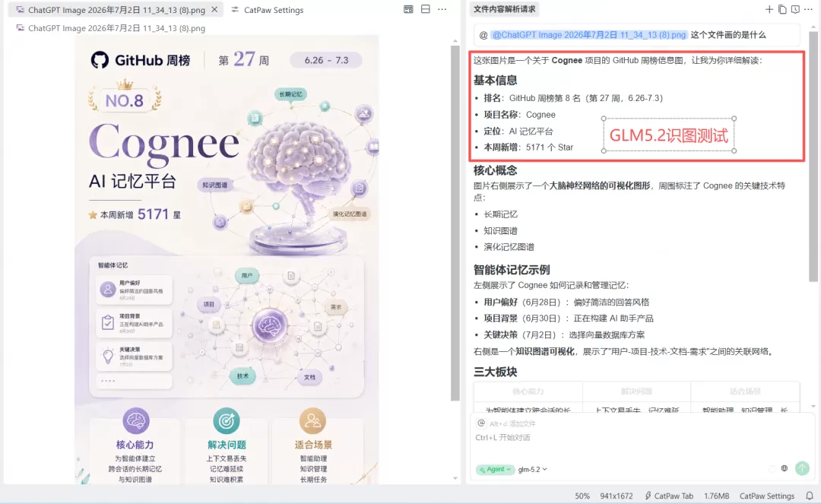Click the CatPaw Tab status bar item
This screenshot has height=504, width=821.
(x=669, y=496)
